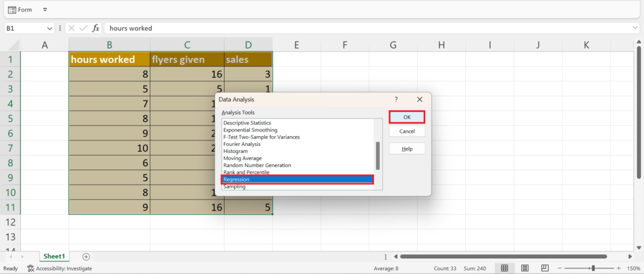Open the Customize Quick Access Toolbar dropdown
The height and width of the screenshot is (274, 644).
(45, 10)
